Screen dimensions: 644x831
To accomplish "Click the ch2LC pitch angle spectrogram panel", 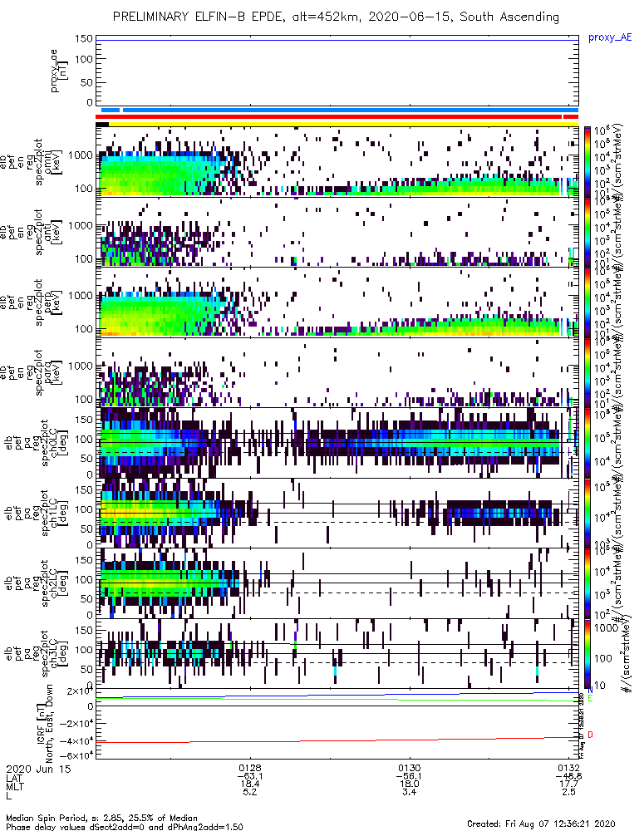I will [x=337, y=583].
